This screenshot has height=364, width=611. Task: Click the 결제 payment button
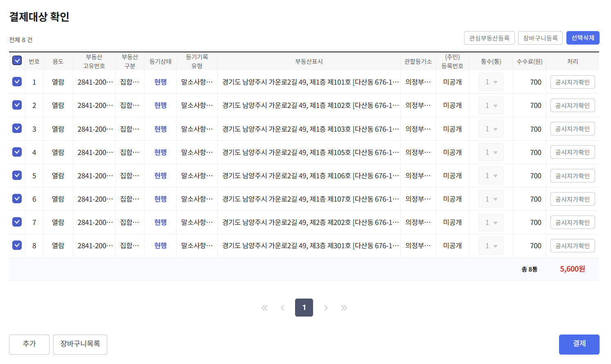tap(579, 344)
